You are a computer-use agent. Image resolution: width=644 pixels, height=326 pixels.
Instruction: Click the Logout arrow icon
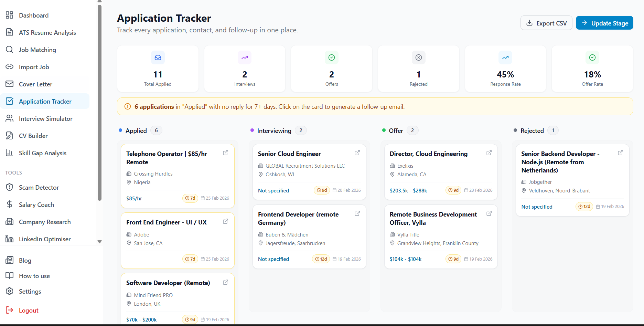(x=10, y=310)
